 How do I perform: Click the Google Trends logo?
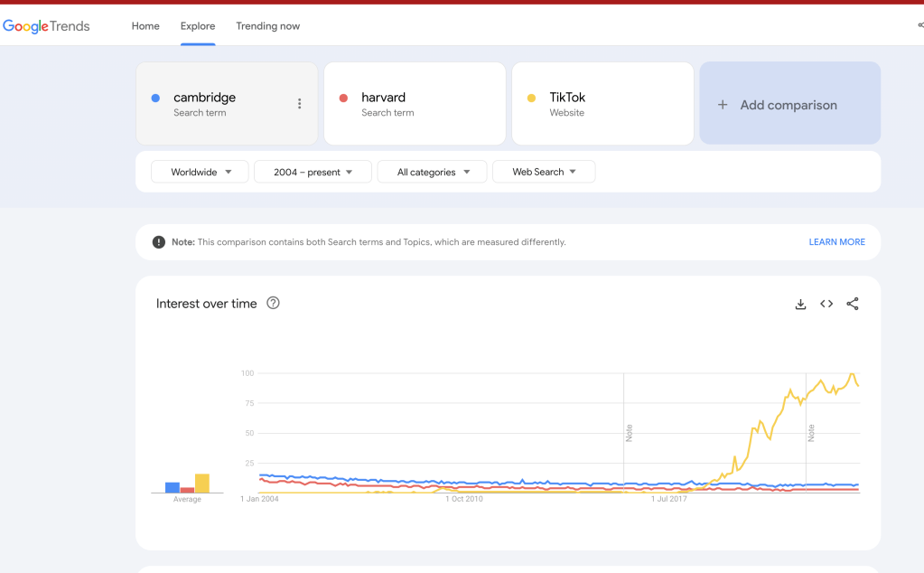coord(46,26)
